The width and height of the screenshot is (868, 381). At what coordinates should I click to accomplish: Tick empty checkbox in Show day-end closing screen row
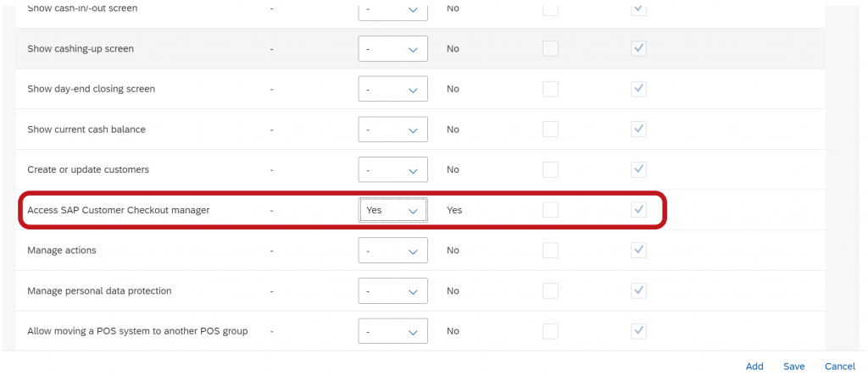click(x=550, y=89)
